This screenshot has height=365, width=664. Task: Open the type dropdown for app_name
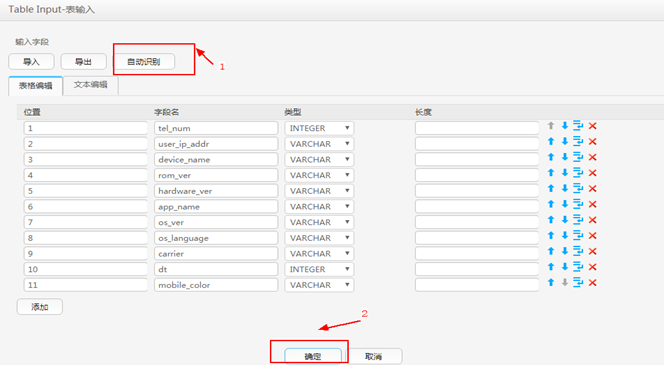point(319,206)
